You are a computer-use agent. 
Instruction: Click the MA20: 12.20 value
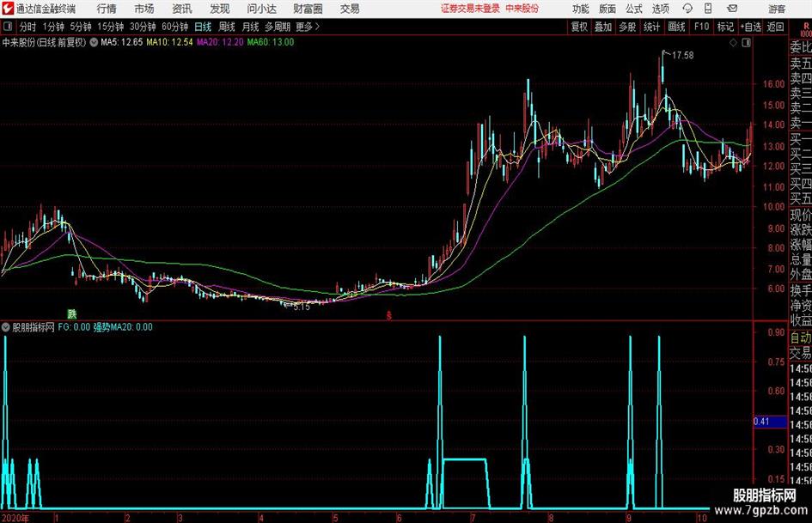pos(220,42)
